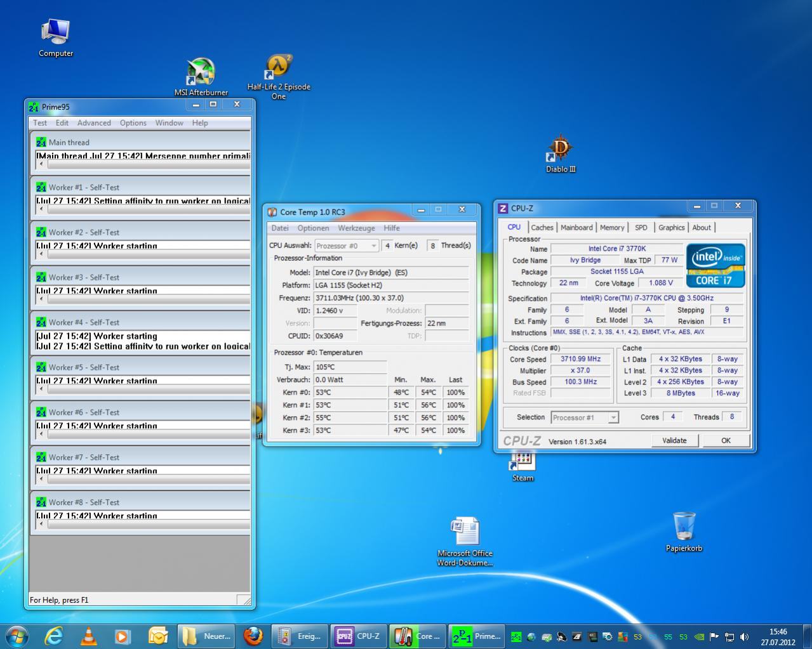Open Firefox from the taskbar
Image resolution: width=812 pixels, height=649 pixels.
[253, 636]
